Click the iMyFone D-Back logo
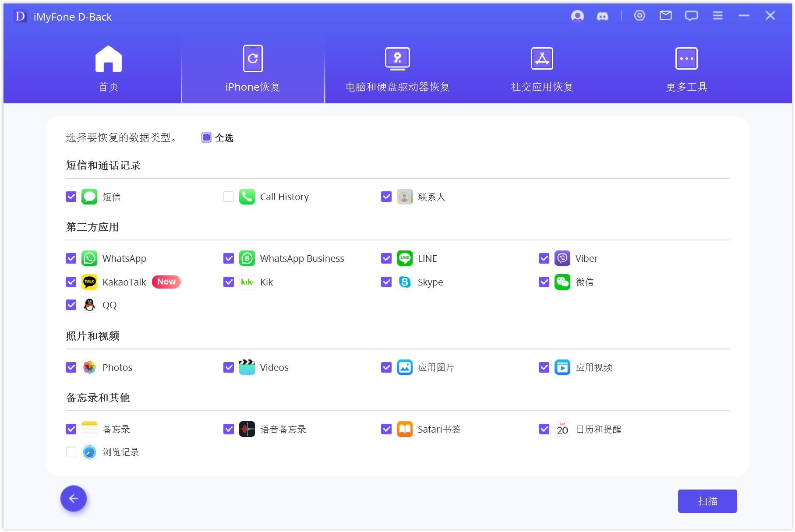795x532 pixels. click(20, 17)
